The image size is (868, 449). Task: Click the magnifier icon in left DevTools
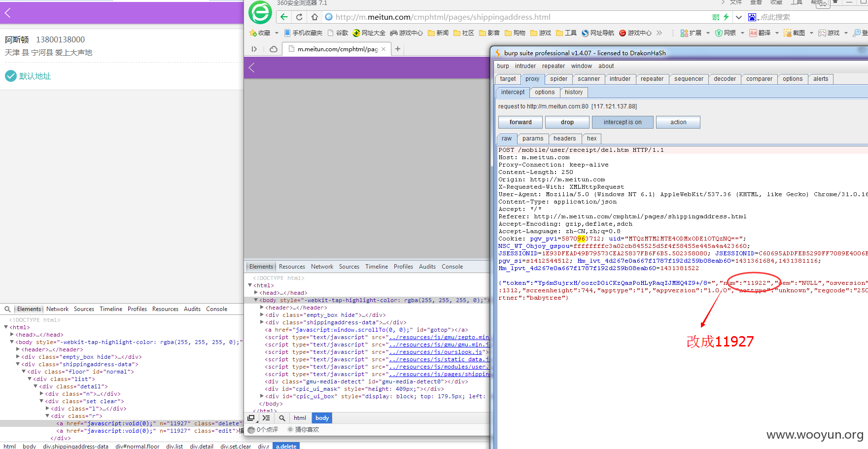pyautogui.click(x=7, y=309)
